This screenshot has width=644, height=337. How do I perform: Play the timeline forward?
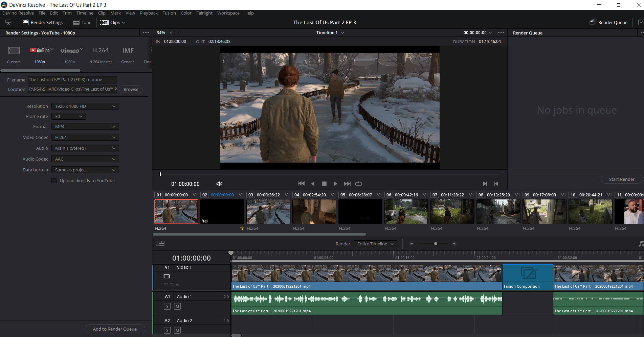click(x=335, y=184)
